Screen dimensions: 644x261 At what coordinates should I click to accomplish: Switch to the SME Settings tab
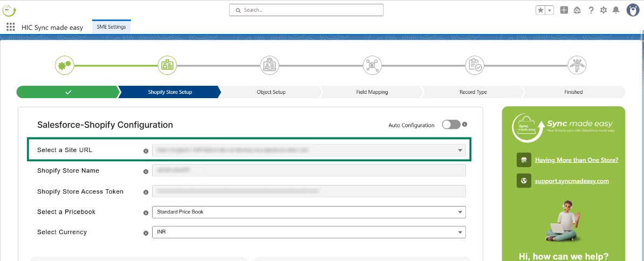coord(111,27)
